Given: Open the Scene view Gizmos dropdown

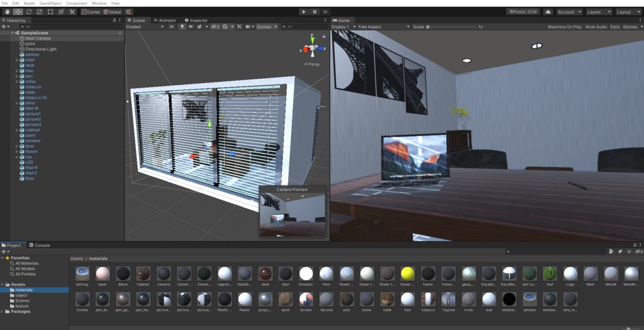Looking at the screenshot, I should [x=267, y=26].
